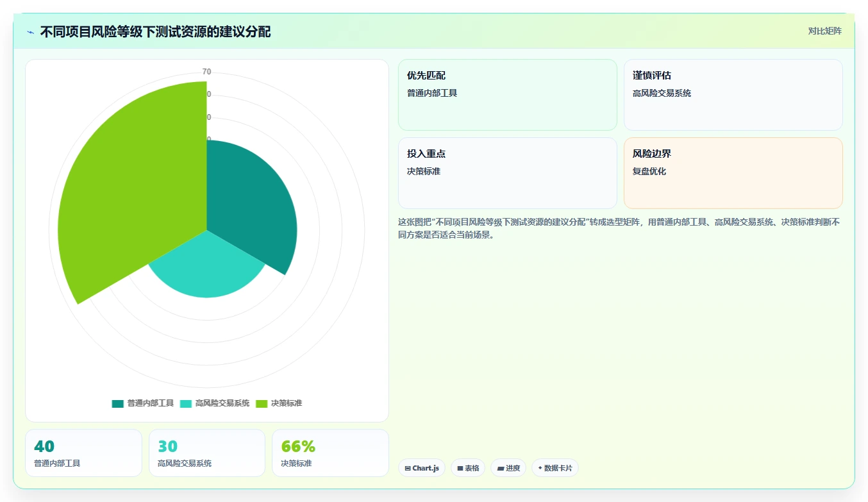Click 复盘优化 text in 风险边界 card
This screenshot has height=502, width=868.
649,171
